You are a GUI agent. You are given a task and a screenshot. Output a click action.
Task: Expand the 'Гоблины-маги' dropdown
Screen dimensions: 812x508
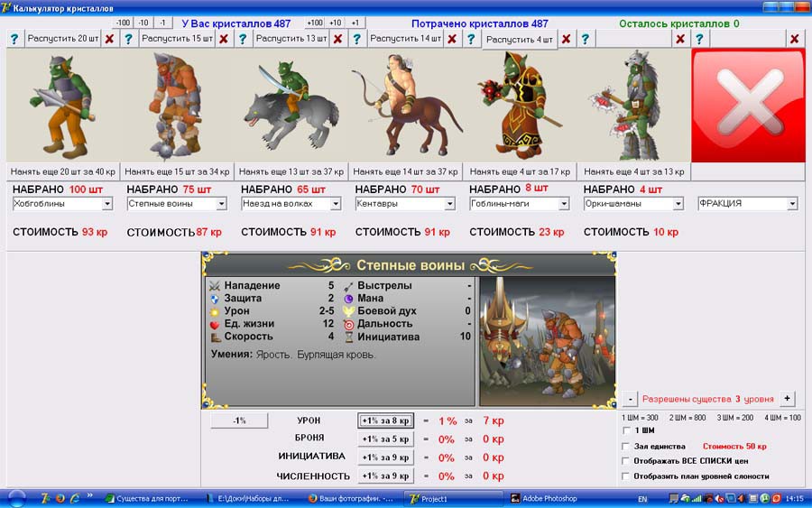564,204
